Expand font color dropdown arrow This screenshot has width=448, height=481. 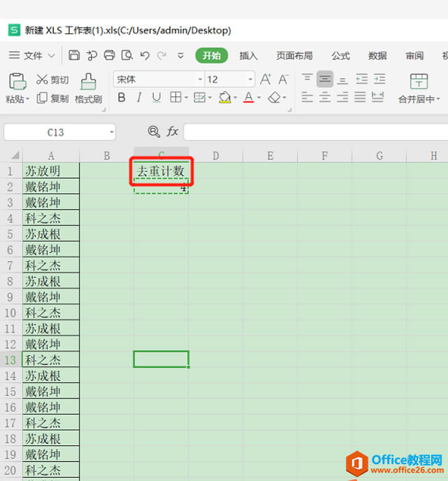click(259, 98)
